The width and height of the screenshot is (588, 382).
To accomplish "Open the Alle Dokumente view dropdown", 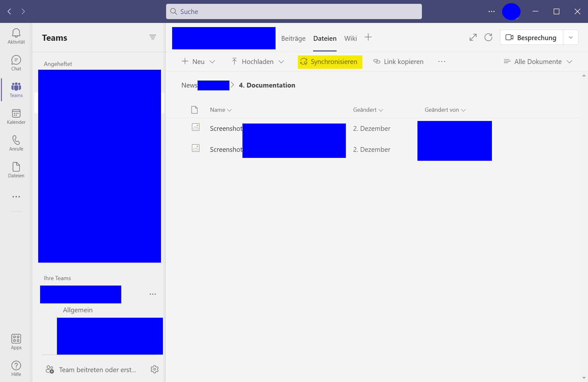I will pyautogui.click(x=538, y=61).
